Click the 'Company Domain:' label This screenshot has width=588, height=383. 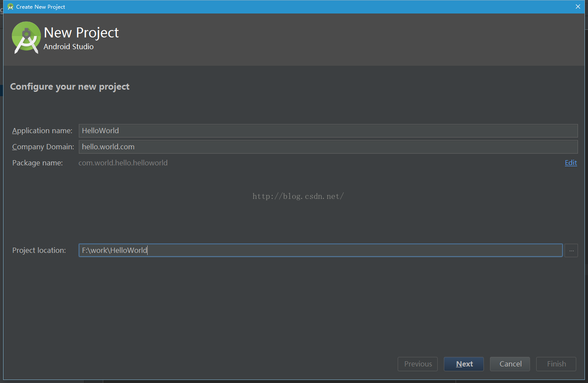click(x=43, y=147)
